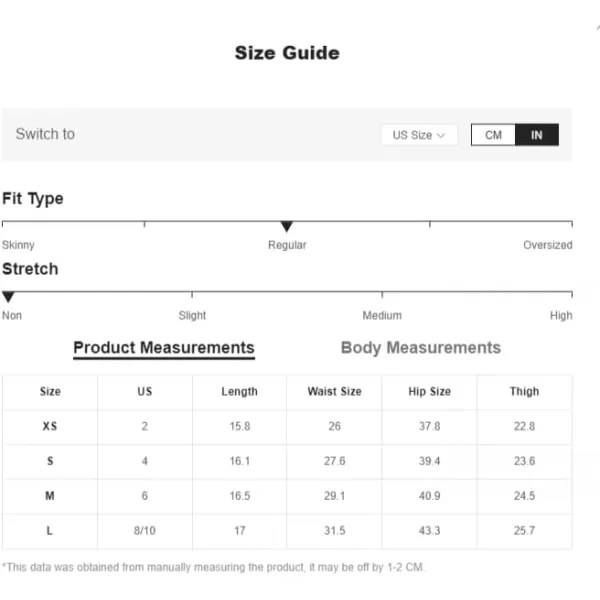The image size is (600, 600).
Task: Click the Stretch Non marker triangle
Action: [x=8, y=297]
